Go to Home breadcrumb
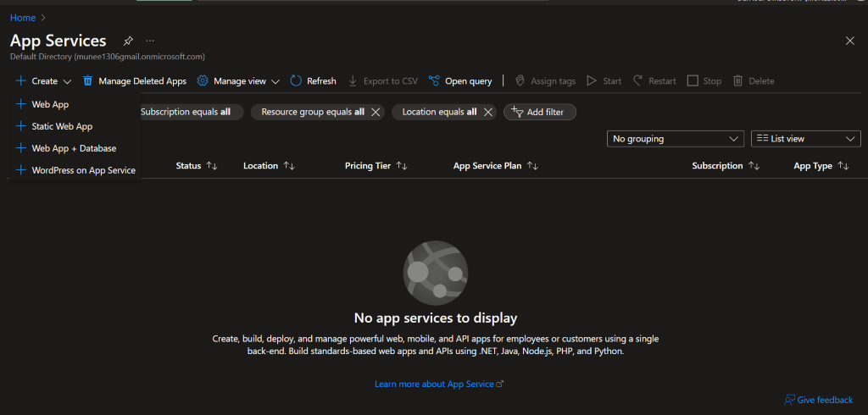 pyautogui.click(x=23, y=18)
